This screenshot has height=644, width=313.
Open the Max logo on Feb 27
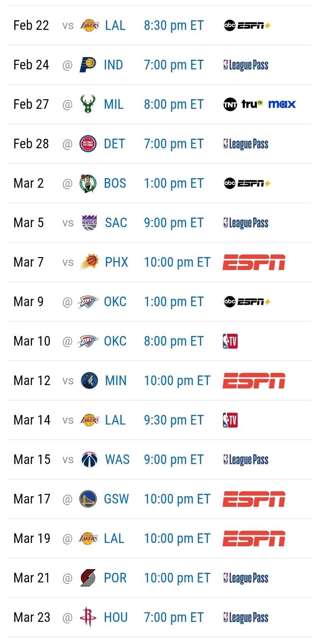tap(282, 104)
